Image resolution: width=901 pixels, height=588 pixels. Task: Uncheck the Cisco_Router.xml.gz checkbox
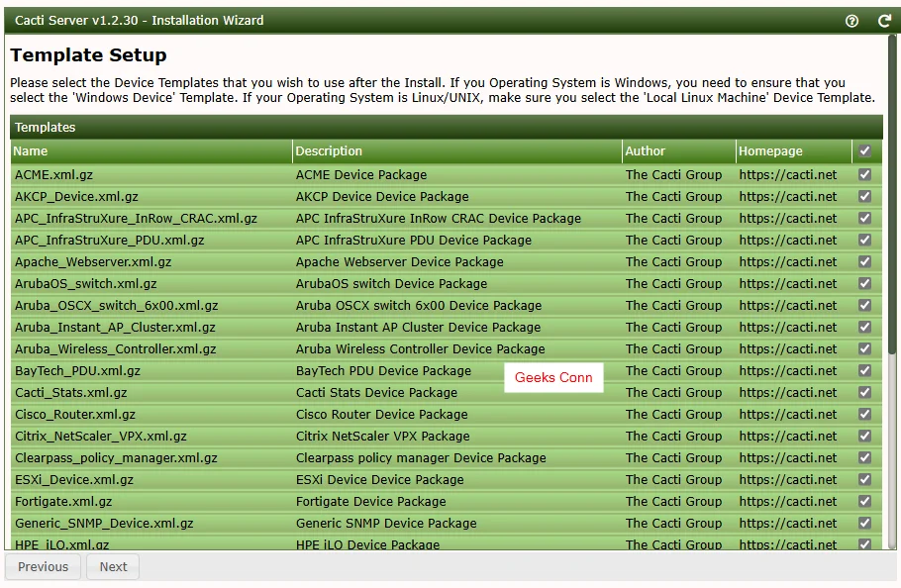pos(864,414)
